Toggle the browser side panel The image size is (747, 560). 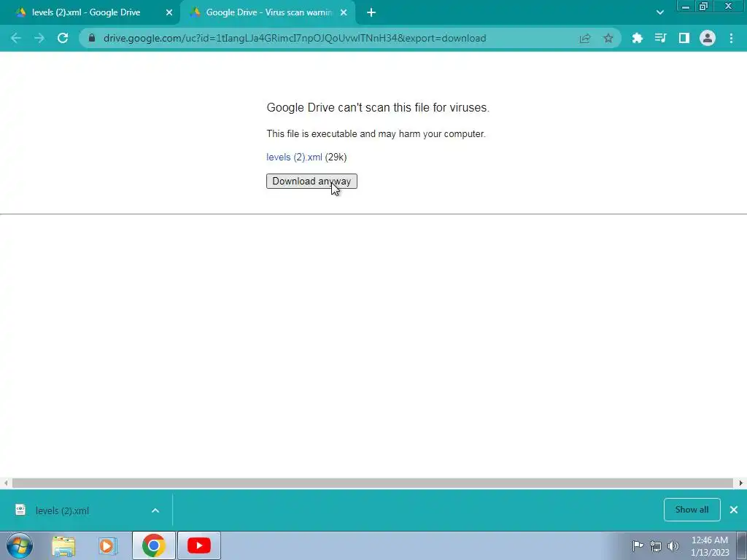(684, 38)
